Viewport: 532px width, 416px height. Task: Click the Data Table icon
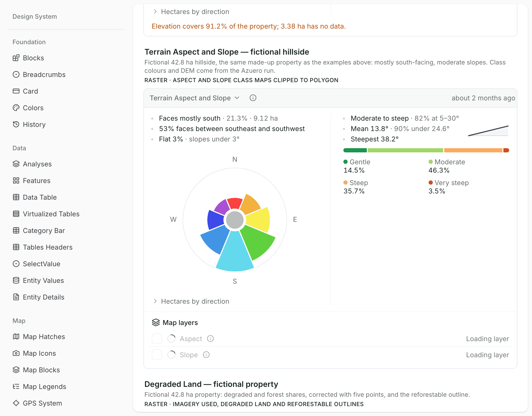(x=16, y=197)
